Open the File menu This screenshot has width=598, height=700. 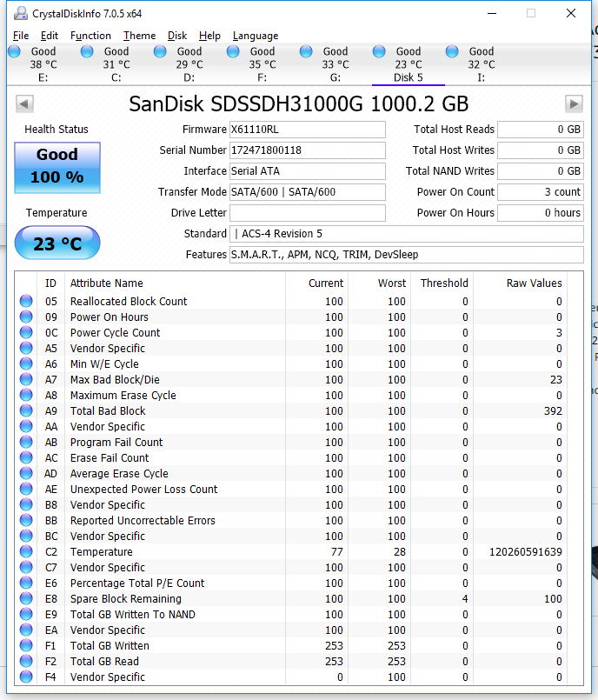click(21, 36)
